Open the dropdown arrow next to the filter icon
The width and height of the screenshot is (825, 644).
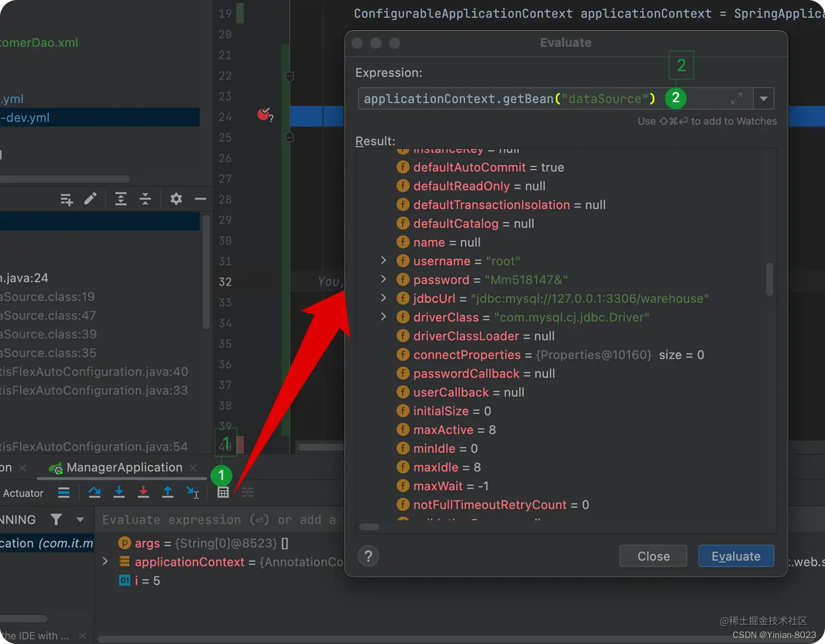point(80,520)
